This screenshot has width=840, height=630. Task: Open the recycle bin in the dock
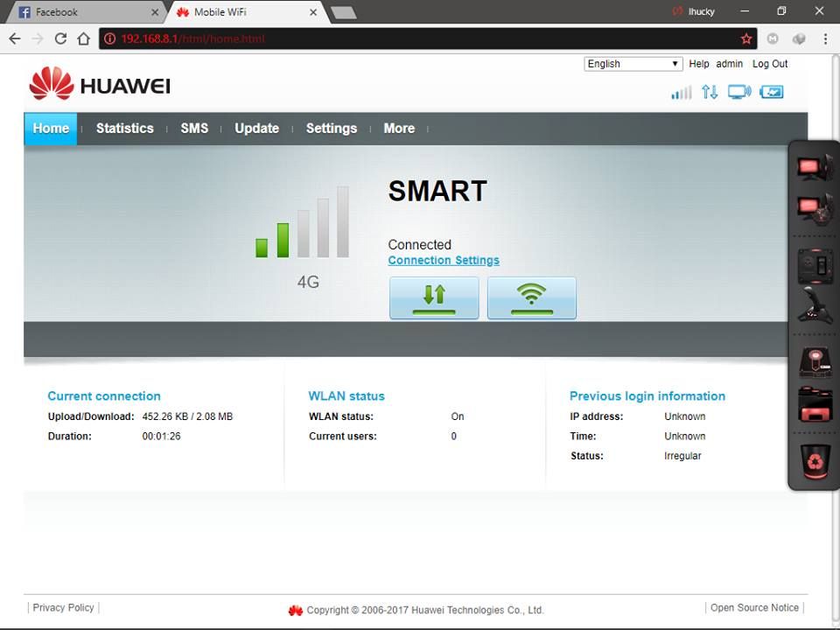click(815, 461)
